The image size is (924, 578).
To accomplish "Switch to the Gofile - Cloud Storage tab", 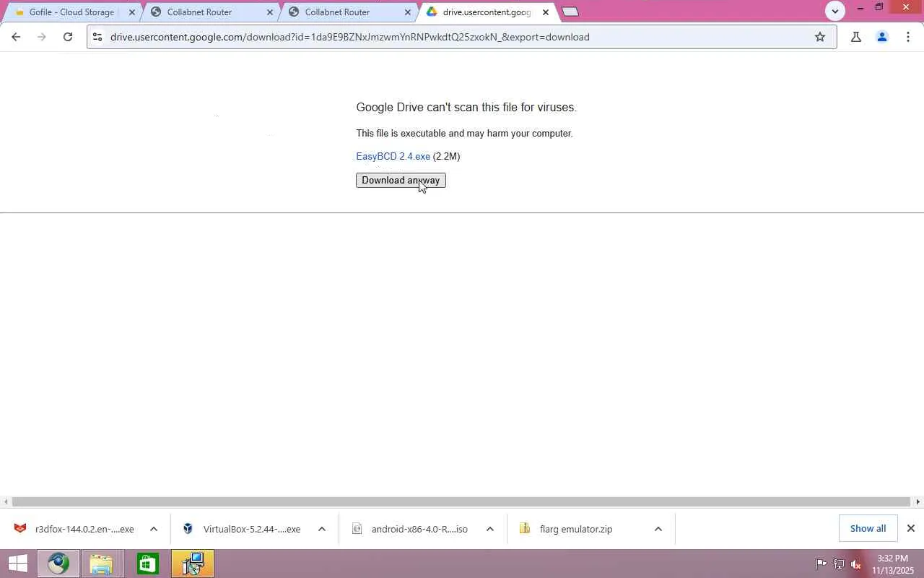I will (71, 12).
